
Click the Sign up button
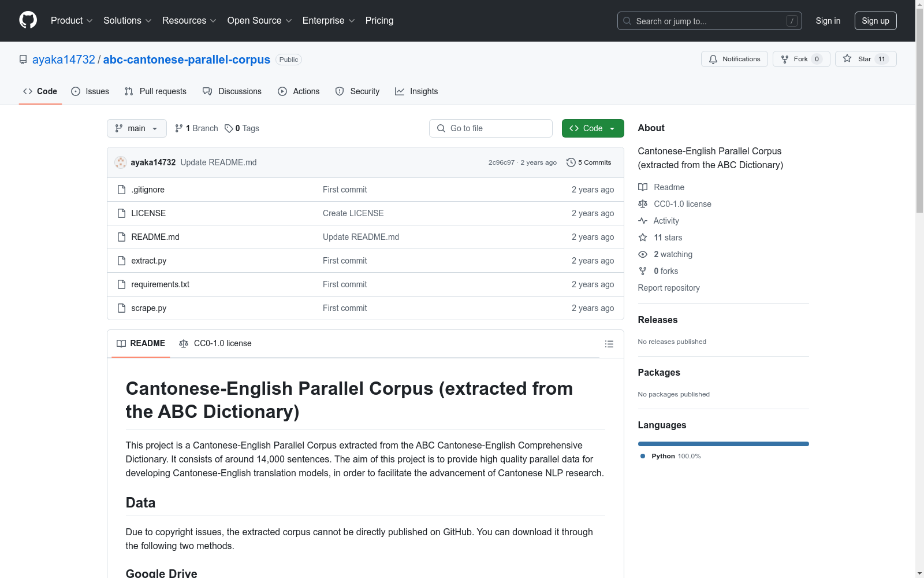875,21
